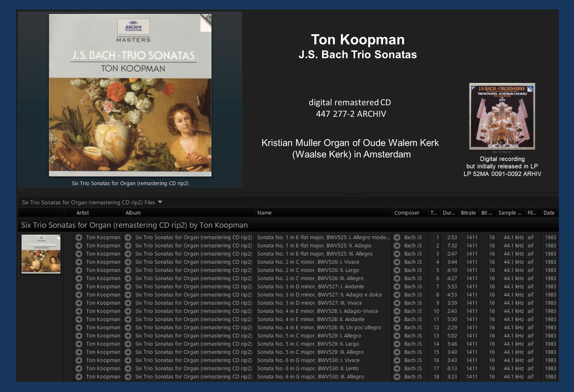Click the composer arrow icon on the BWV527 Andante row
Viewport: 574px width, 392px height.
coord(397,287)
